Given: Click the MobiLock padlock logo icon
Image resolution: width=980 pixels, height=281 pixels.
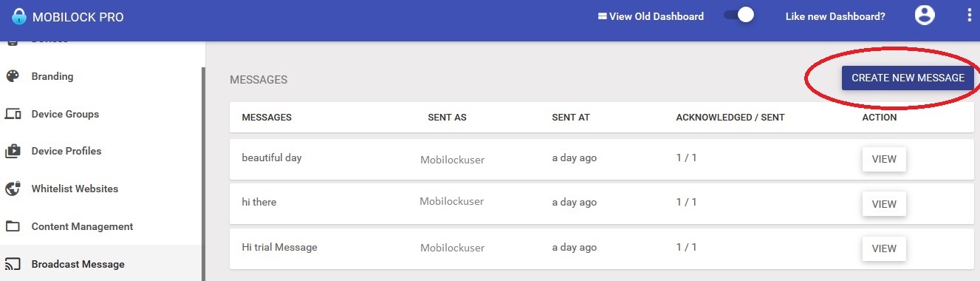Looking at the screenshot, I should (x=18, y=16).
